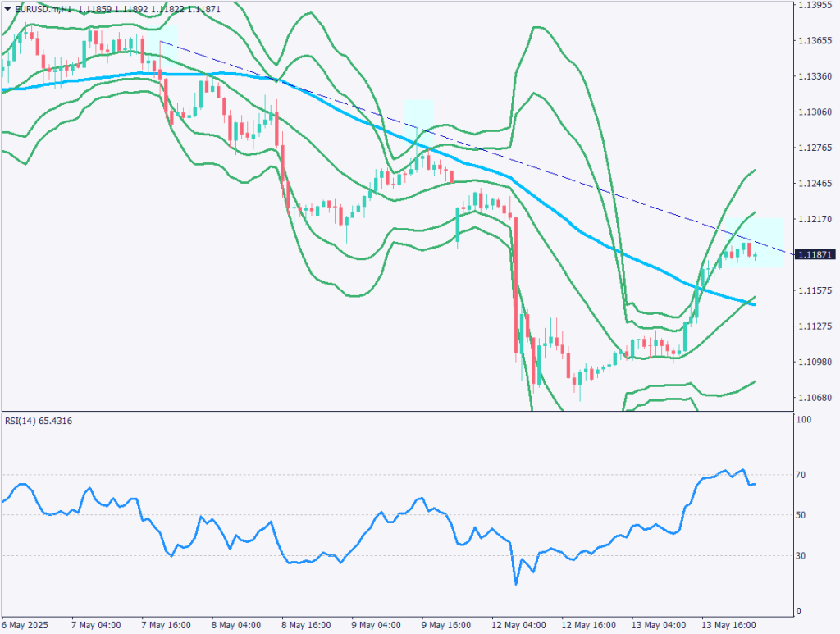
Task: Select the current price label 1.11871
Action: pos(815,255)
